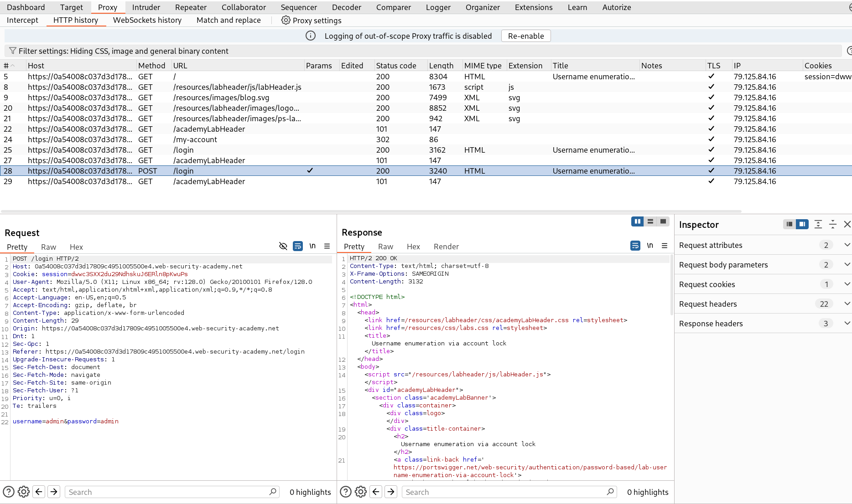Toggle word wrap in the Response editor

pyautogui.click(x=635, y=246)
